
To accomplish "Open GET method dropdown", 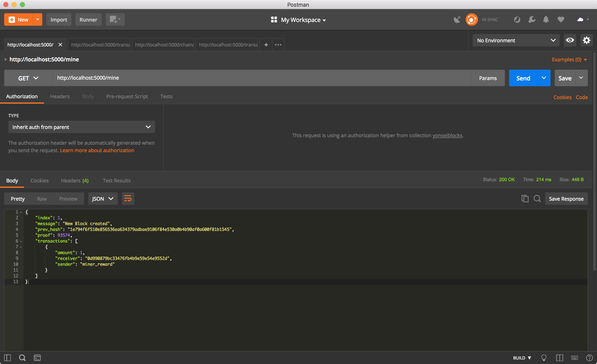I will tap(28, 78).
